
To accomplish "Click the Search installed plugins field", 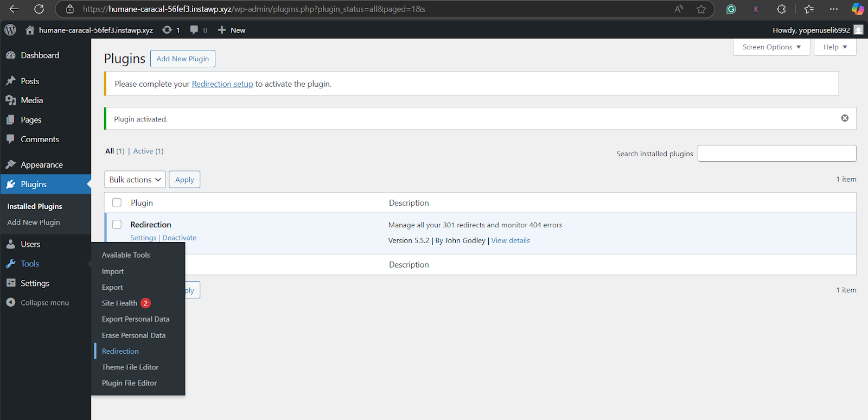I will tap(777, 153).
